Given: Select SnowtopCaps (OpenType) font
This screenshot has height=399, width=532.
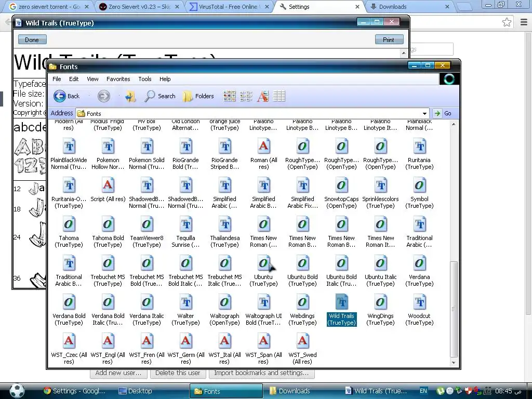Looking at the screenshot, I should (342, 193).
